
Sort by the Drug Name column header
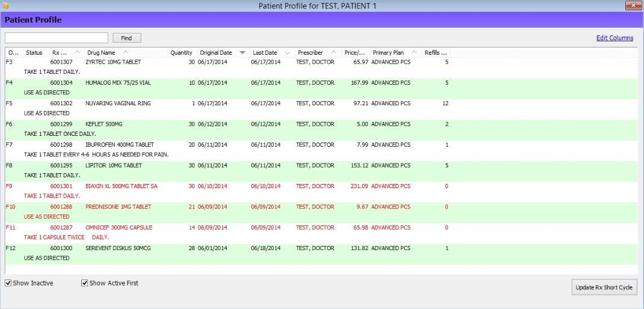click(x=126, y=52)
